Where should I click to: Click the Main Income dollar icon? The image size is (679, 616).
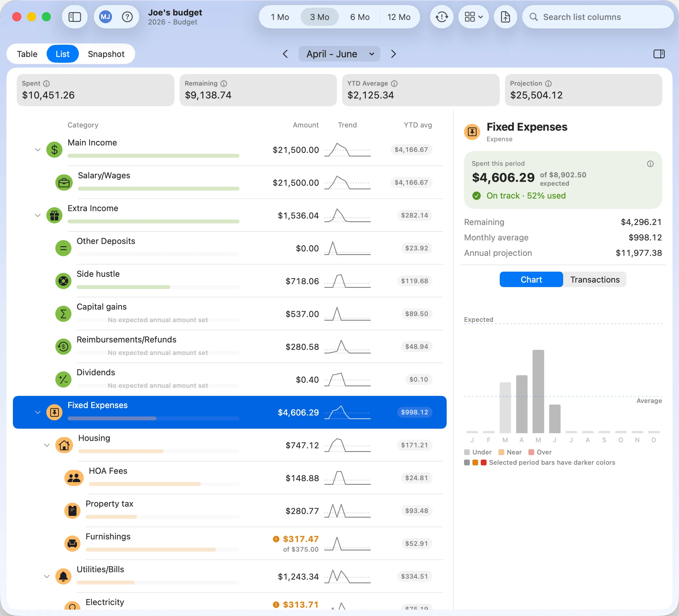pyautogui.click(x=54, y=150)
